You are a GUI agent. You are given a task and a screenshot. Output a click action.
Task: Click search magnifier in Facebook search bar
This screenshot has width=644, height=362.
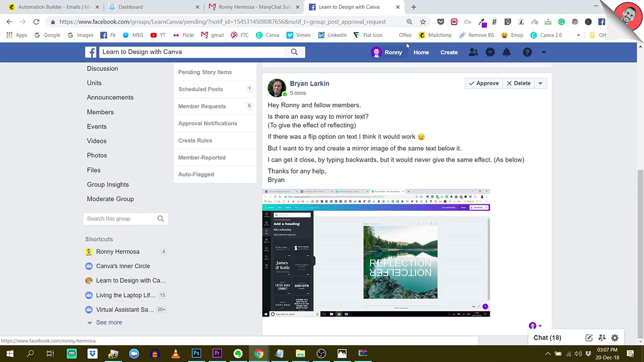click(294, 52)
